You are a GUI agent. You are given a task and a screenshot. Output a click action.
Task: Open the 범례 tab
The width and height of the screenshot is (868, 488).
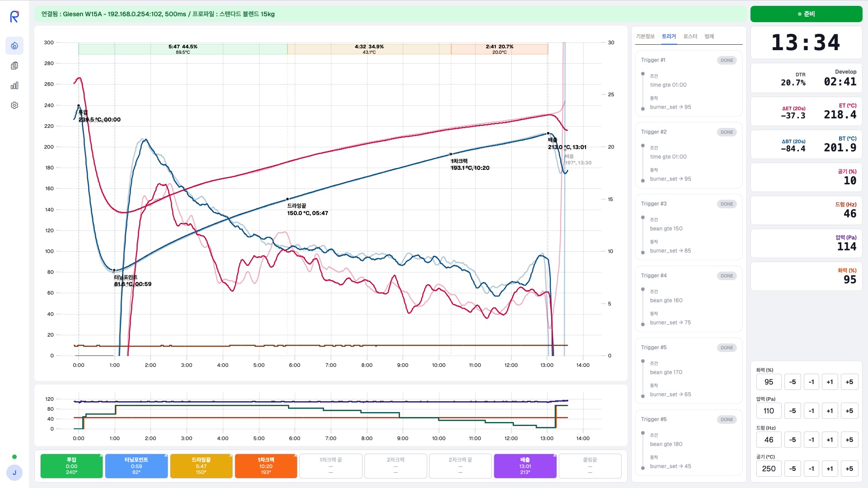click(x=709, y=37)
